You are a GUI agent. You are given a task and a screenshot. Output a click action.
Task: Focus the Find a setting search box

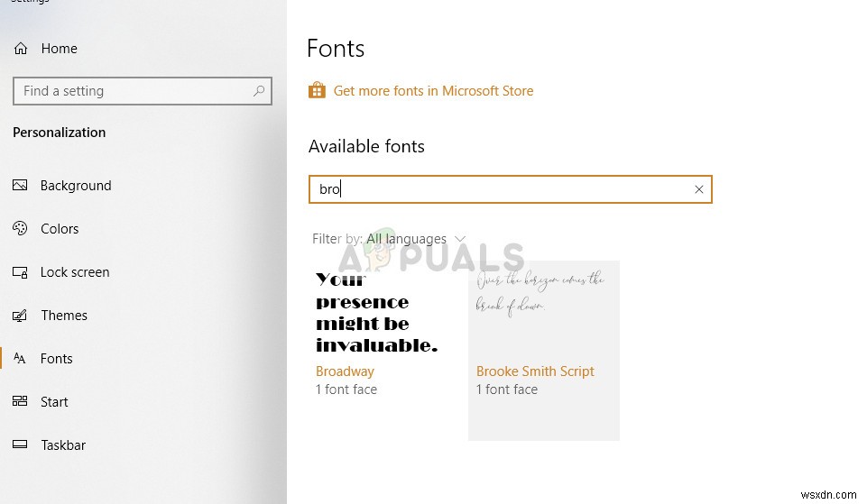(x=143, y=91)
